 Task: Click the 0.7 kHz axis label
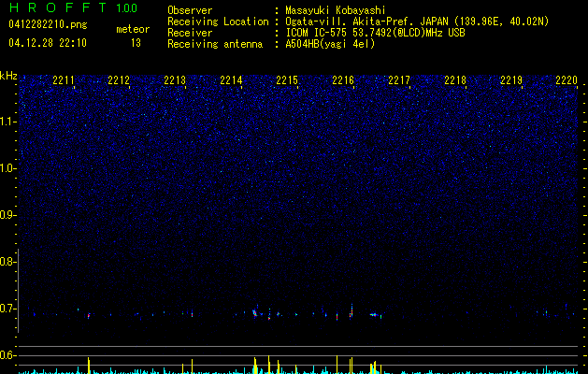point(8,309)
